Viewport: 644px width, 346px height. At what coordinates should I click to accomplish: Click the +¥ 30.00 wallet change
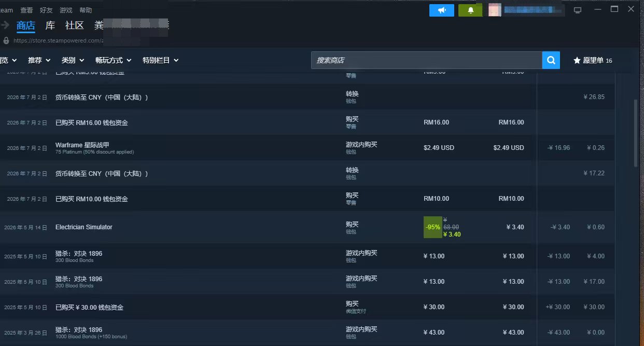558,307
